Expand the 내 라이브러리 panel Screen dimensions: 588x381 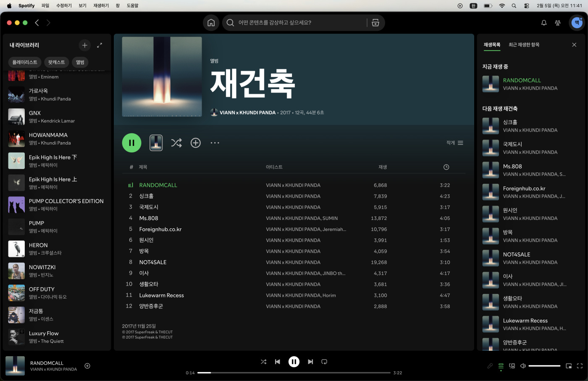coord(100,45)
